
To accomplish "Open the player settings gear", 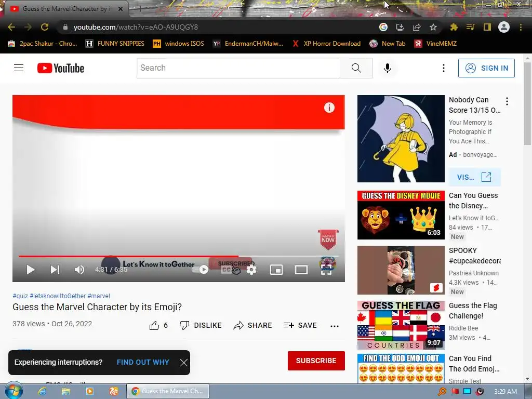I will tap(251, 270).
